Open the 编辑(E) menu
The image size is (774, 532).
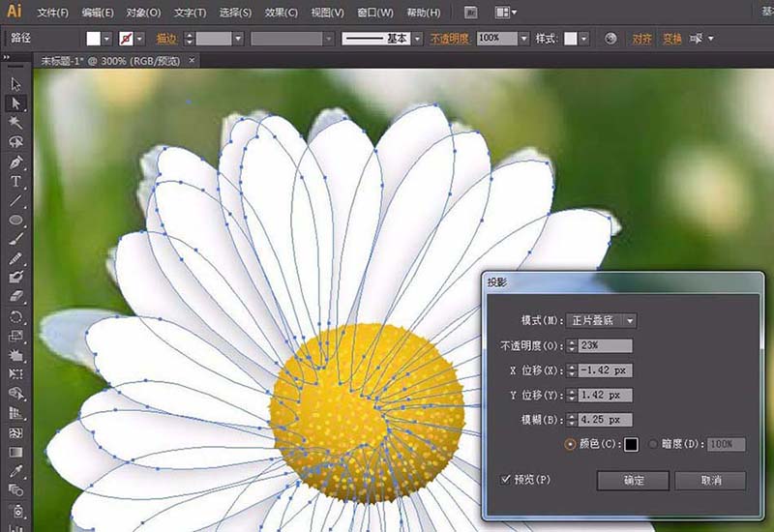[98, 13]
